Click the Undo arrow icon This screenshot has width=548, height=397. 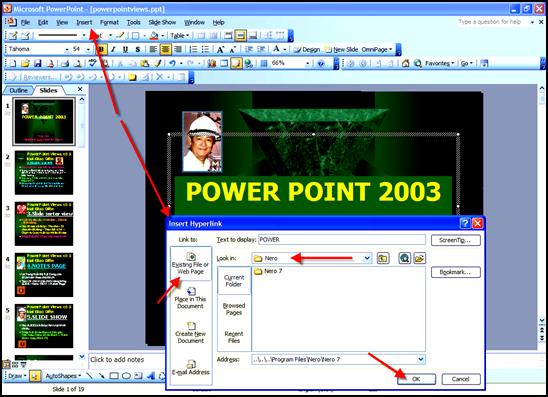click(172, 63)
